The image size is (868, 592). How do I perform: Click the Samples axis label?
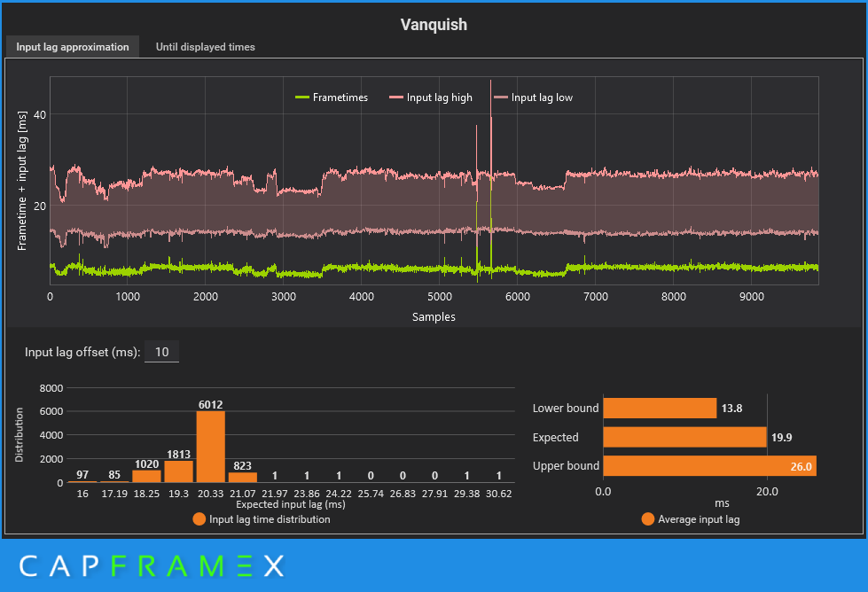(434, 317)
